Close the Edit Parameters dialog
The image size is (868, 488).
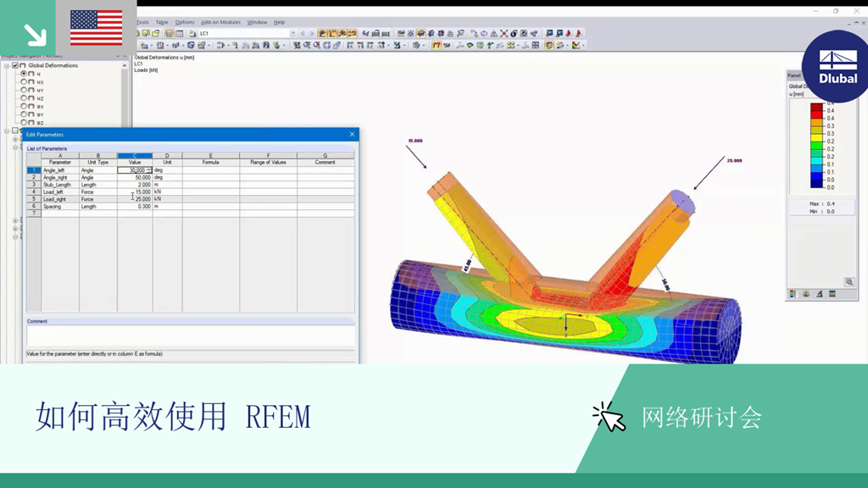[x=352, y=135]
